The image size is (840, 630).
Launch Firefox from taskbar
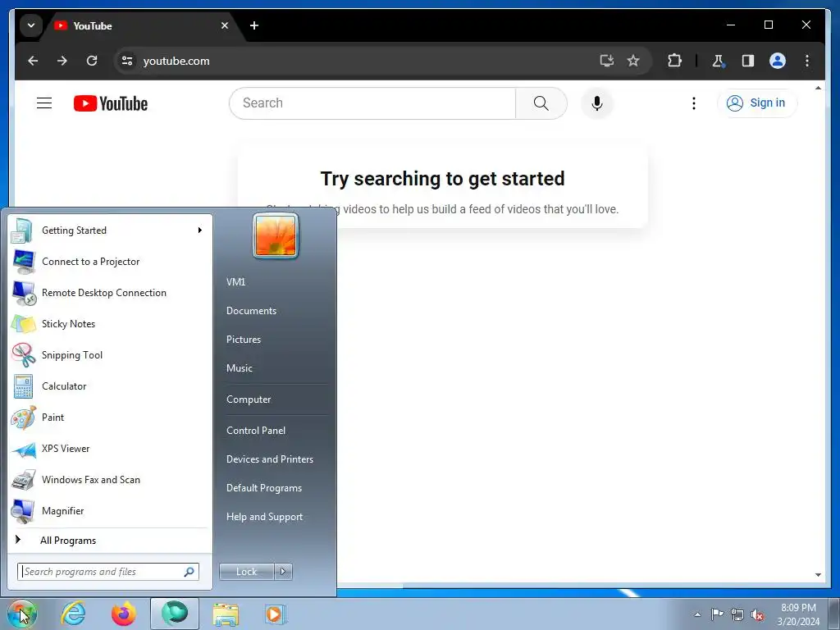124,614
